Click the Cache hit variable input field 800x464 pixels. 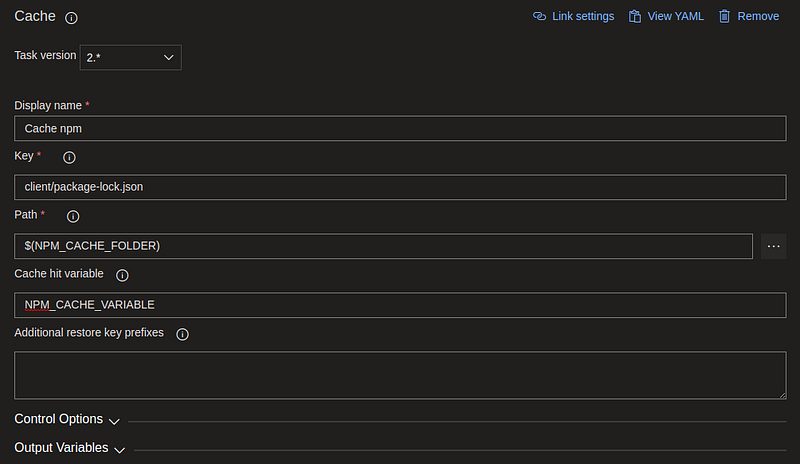[400, 305]
